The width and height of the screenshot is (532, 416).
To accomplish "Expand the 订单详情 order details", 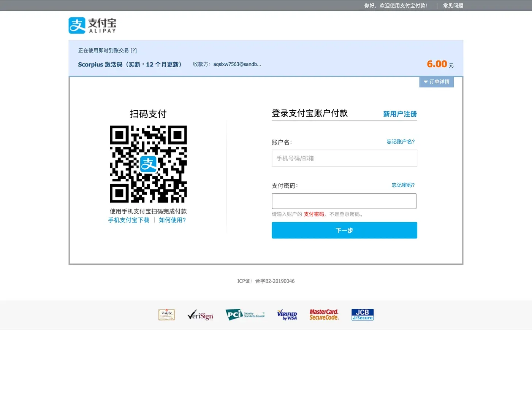I will click(x=437, y=82).
